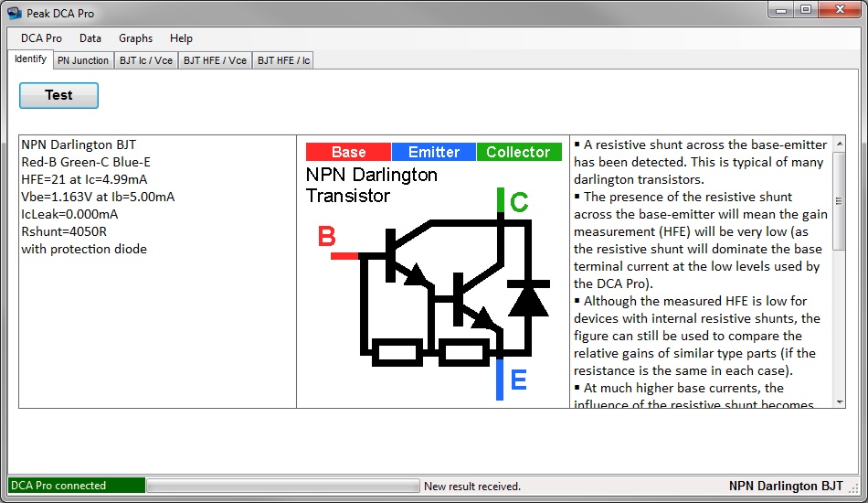Click the notes panel scrollbar thumb
The height and width of the screenshot is (503, 868).
pyautogui.click(x=839, y=201)
